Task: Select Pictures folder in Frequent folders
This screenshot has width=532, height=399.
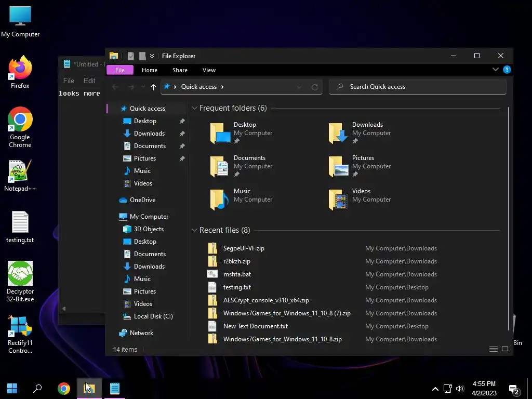Action: click(360, 166)
